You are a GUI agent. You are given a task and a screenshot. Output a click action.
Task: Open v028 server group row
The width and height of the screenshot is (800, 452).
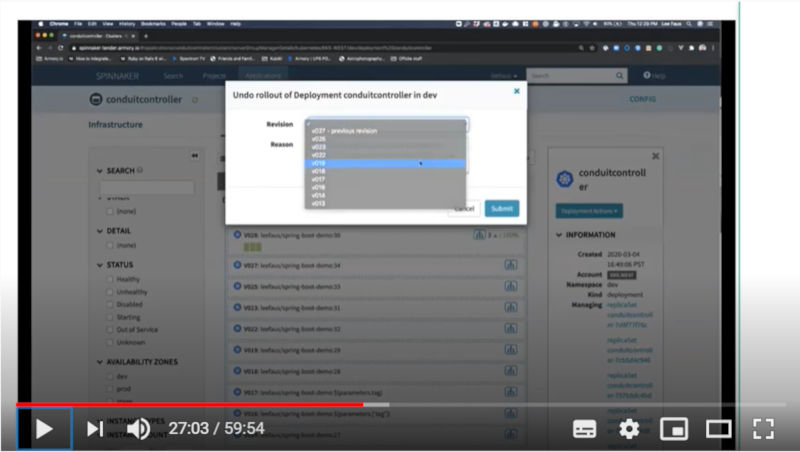pyautogui.click(x=376, y=241)
